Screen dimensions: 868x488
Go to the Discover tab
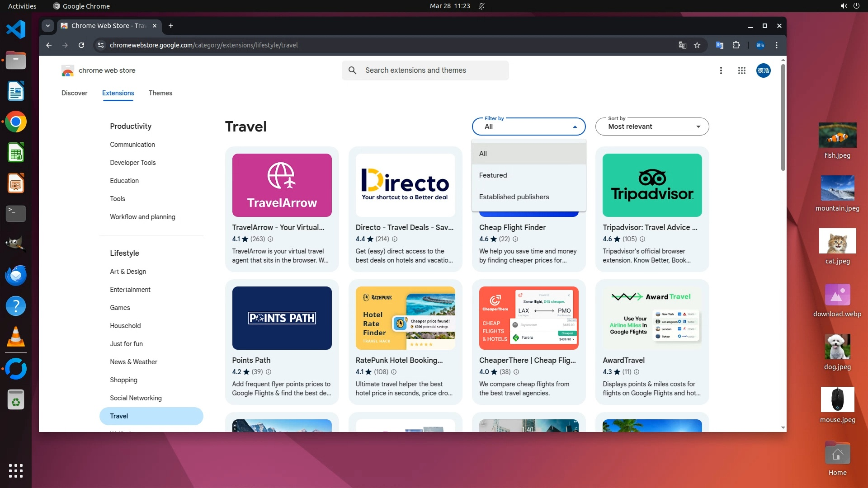(x=74, y=93)
